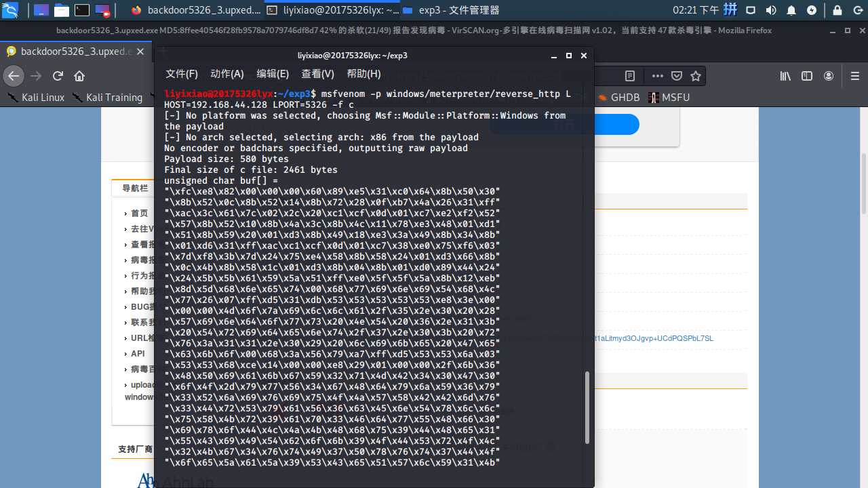
Task: Save page to Pocket in Firefox
Action: coord(677,76)
